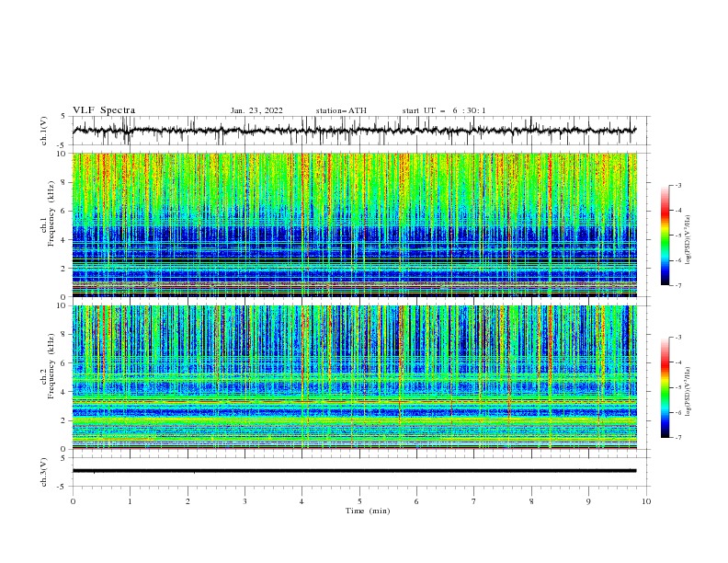Click the "ch.3(V)" waveform axis label
Screen dimensions: 728x563
click(44, 472)
